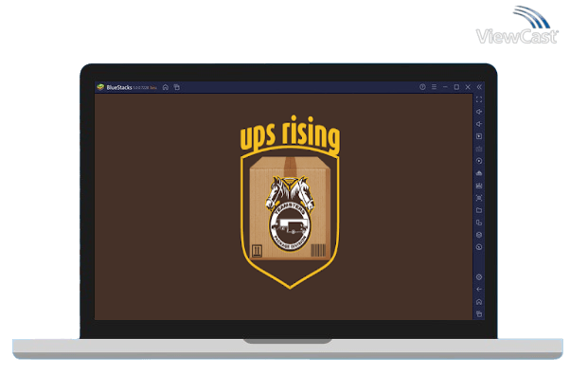Minimize the BlueStacks window
The image size is (570, 392).
click(445, 87)
